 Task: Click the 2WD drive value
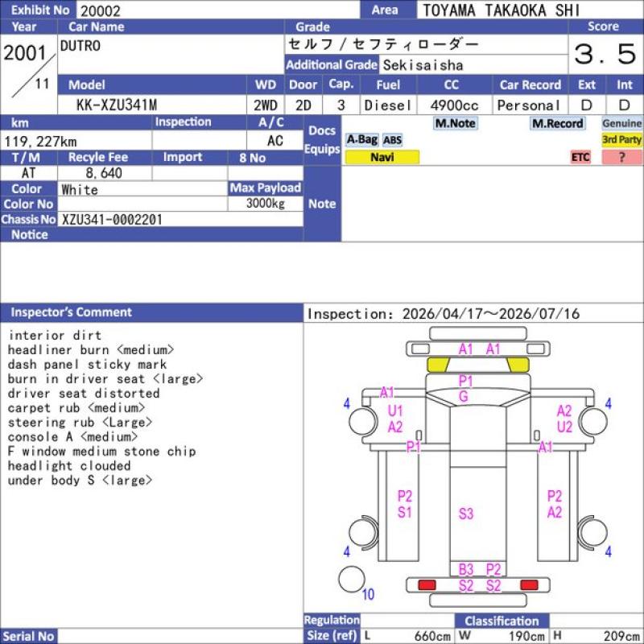pos(265,105)
